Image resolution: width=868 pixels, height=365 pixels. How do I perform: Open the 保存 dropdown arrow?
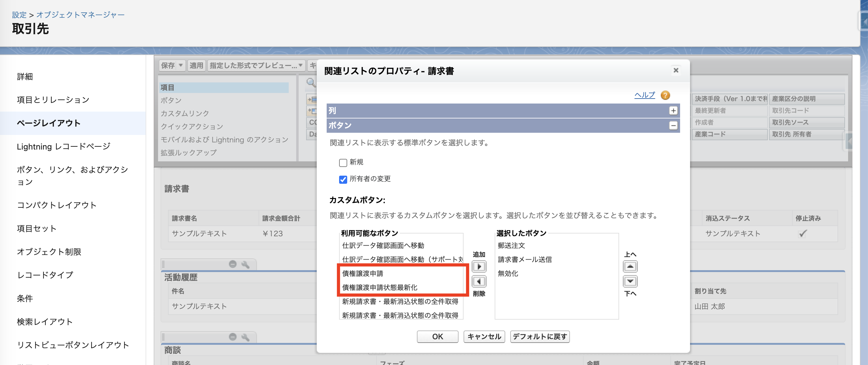[181, 65]
